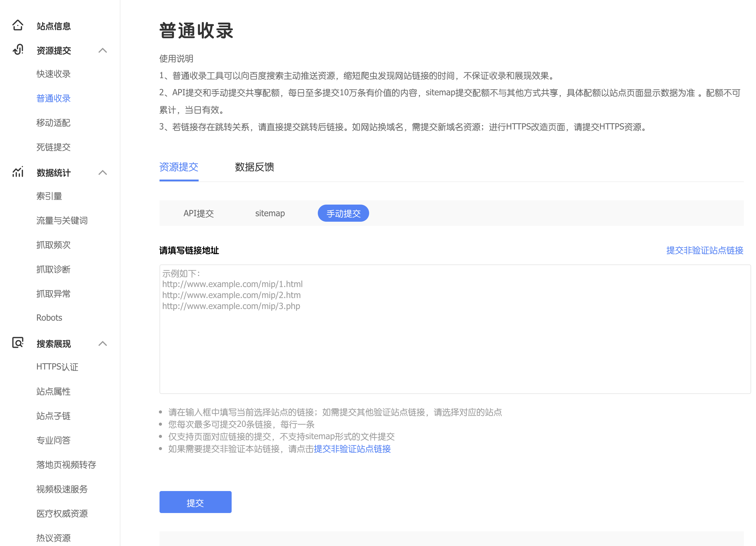The height and width of the screenshot is (546, 756).
Task: Open Robots in the sidebar
Action: (49, 318)
